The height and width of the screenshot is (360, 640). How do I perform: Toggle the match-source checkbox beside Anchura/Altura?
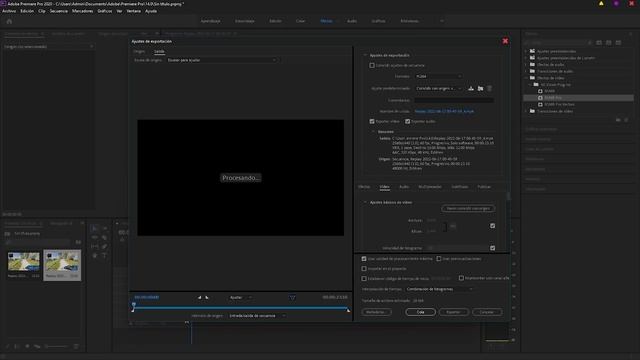[492, 226]
